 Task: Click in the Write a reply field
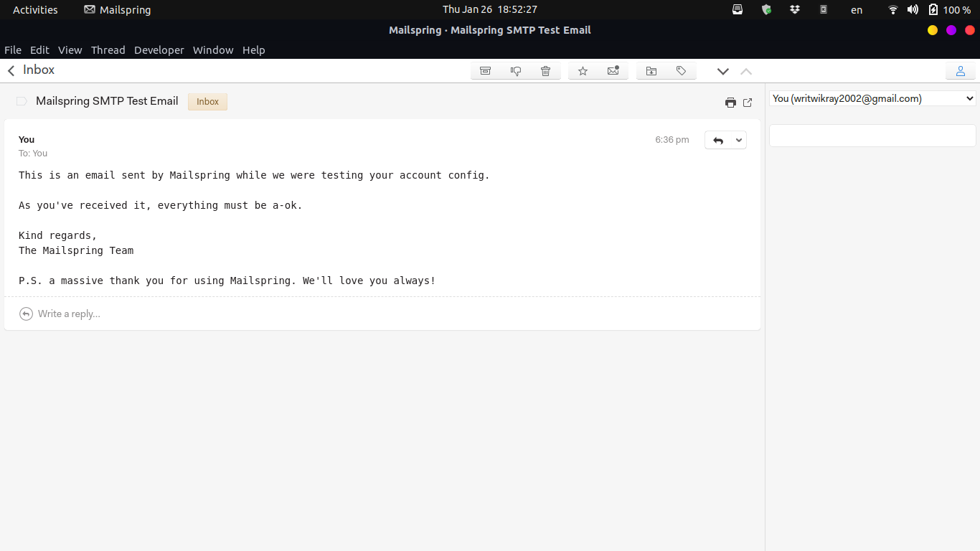[69, 314]
